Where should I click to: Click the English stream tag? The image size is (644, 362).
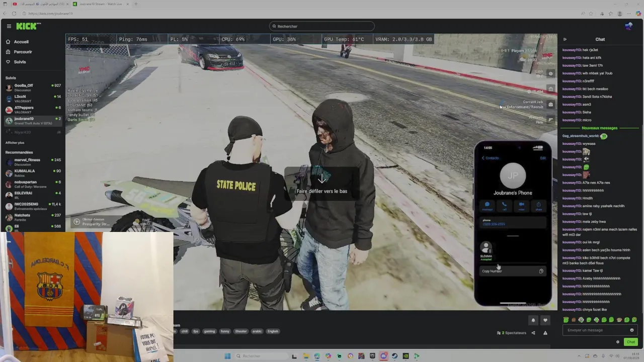(x=273, y=331)
